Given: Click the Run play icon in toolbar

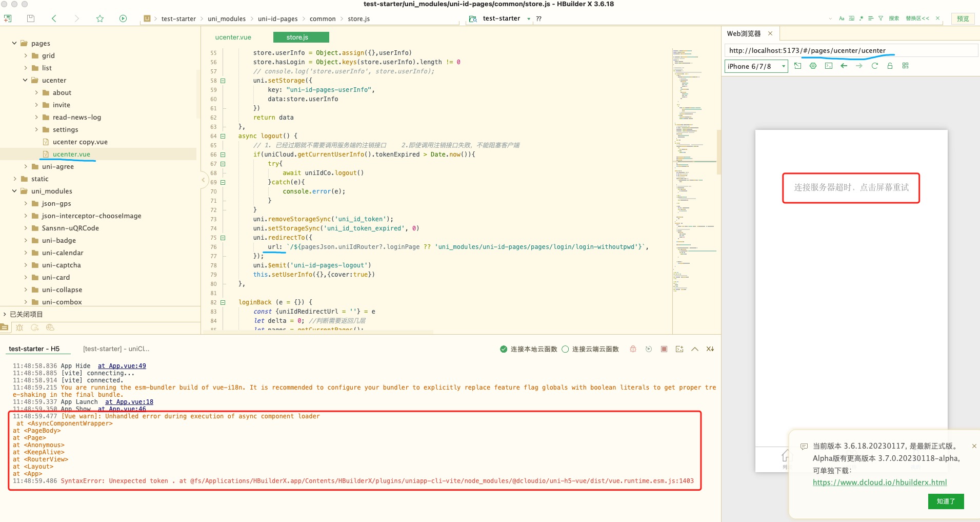Looking at the screenshot, I should pyautogui.click(x=123, y=18).
